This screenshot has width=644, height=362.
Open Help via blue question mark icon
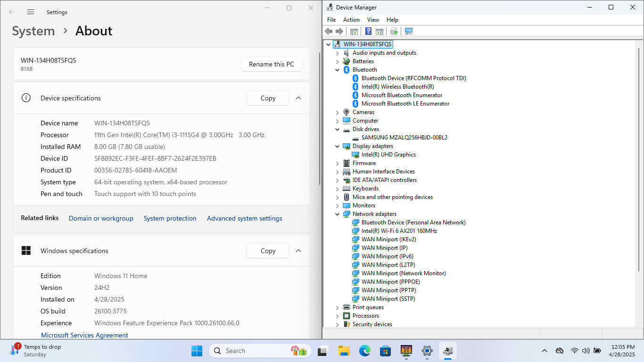point(369,31)
